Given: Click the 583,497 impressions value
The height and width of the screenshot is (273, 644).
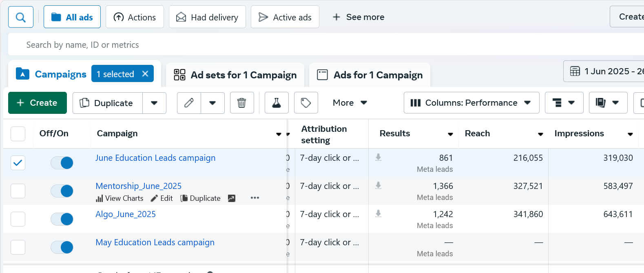Looking at the screenshot, I should [x=618, y=186].
